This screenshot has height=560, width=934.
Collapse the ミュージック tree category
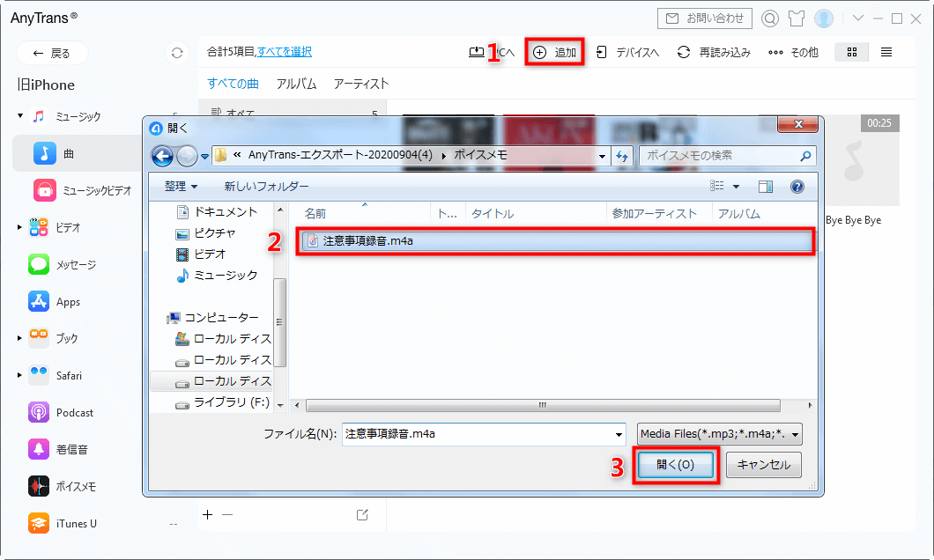[20, 116]
